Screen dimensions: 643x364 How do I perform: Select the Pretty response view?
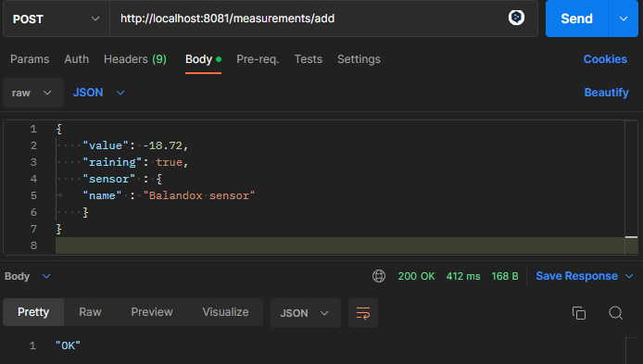[x=33, y=312]
